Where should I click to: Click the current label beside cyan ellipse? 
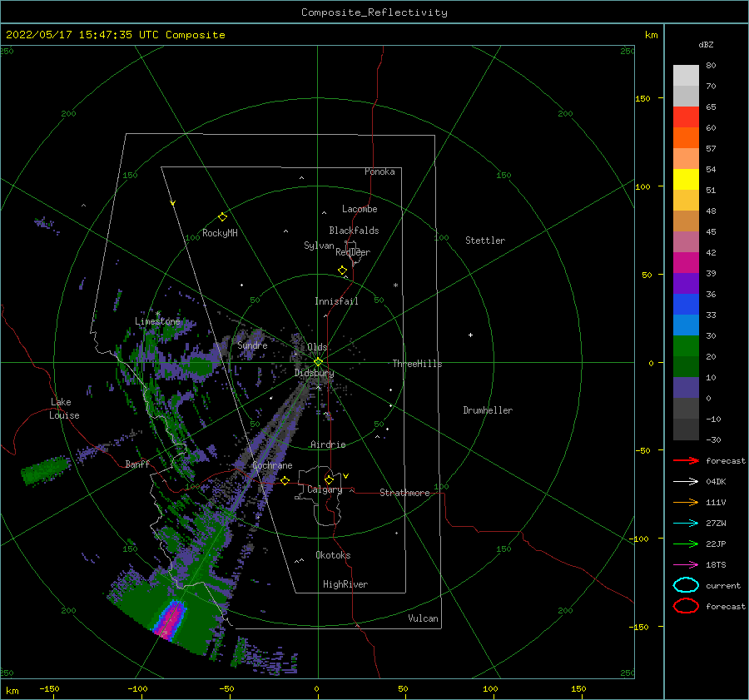[722, 585]
